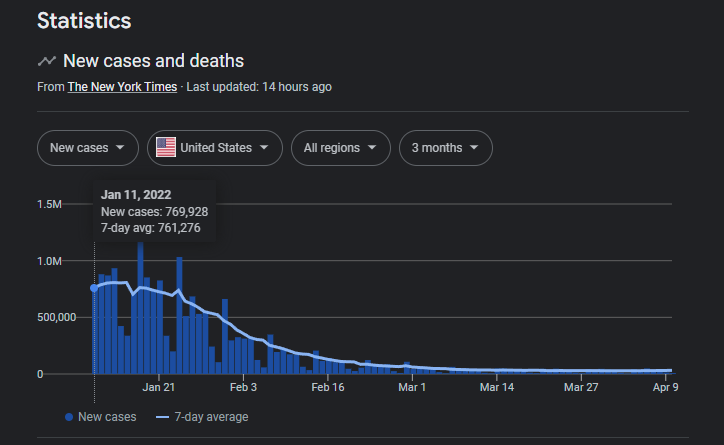Click the United States flag icon
This screenshot has width=724, height=445.
(x=165, y=148)
